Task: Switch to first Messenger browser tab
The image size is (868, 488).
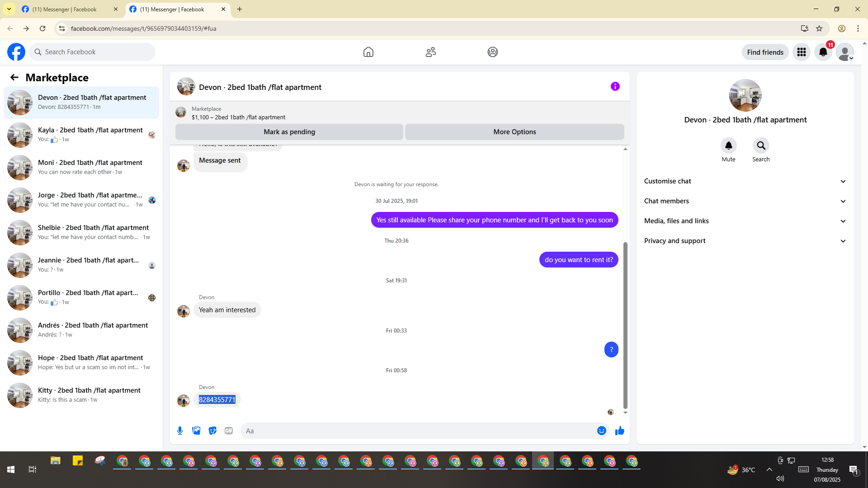Action: click(66, 9)
